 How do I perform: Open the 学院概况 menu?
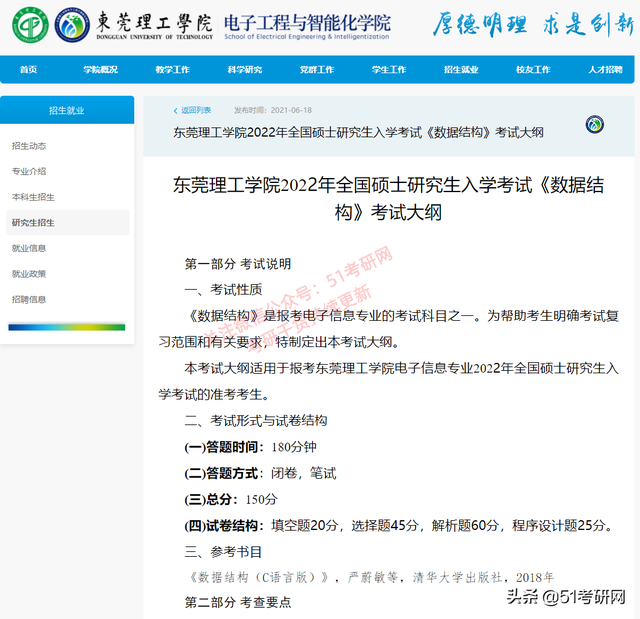(x=100, y=70)
